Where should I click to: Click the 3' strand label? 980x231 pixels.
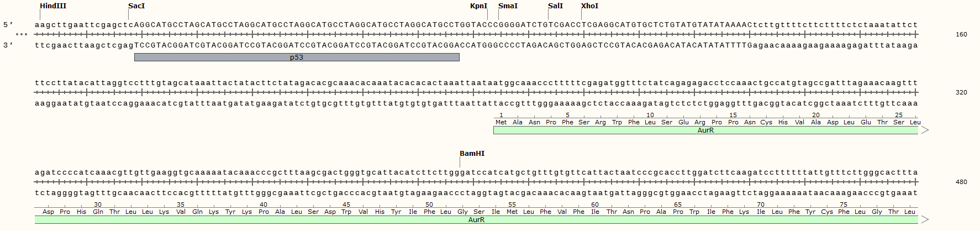pos(8,45)
